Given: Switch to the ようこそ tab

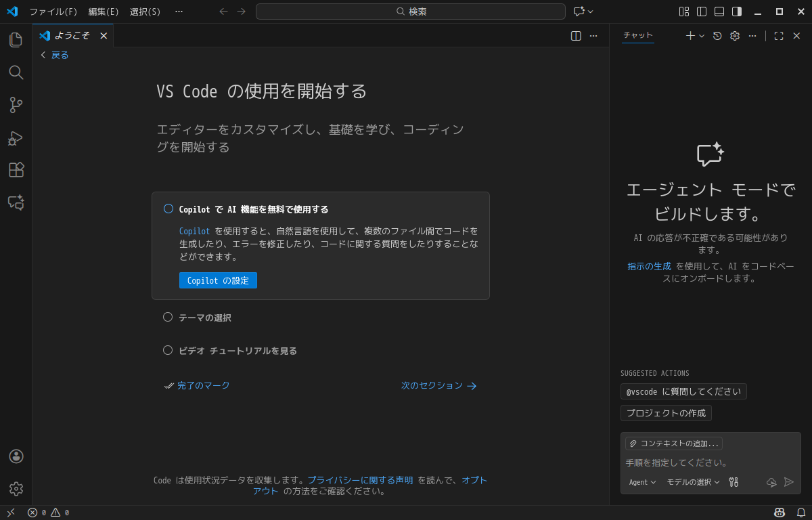Looking at the screenshot, I should [70, 35].
